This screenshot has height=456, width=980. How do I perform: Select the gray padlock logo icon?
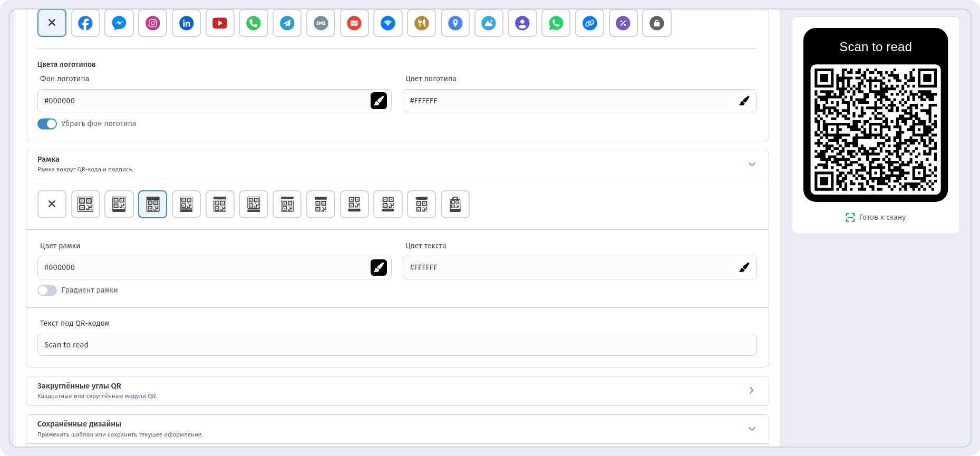[x=657, y=23]
